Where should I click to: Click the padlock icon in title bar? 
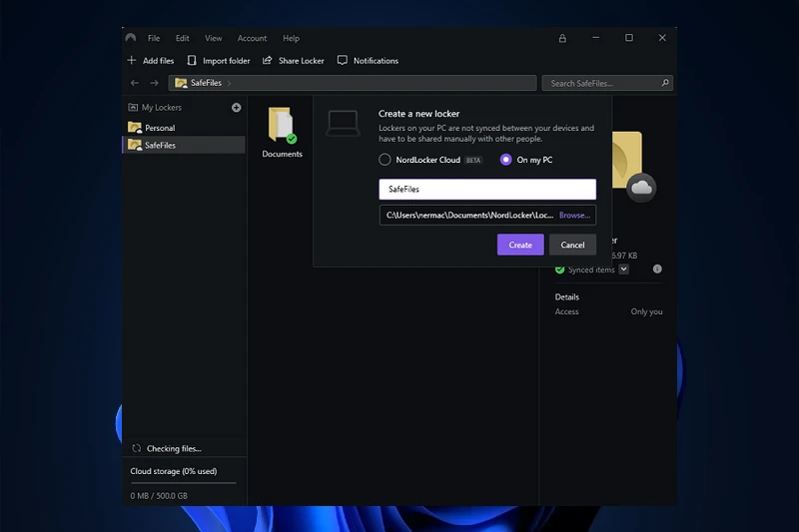pos(562,39)
